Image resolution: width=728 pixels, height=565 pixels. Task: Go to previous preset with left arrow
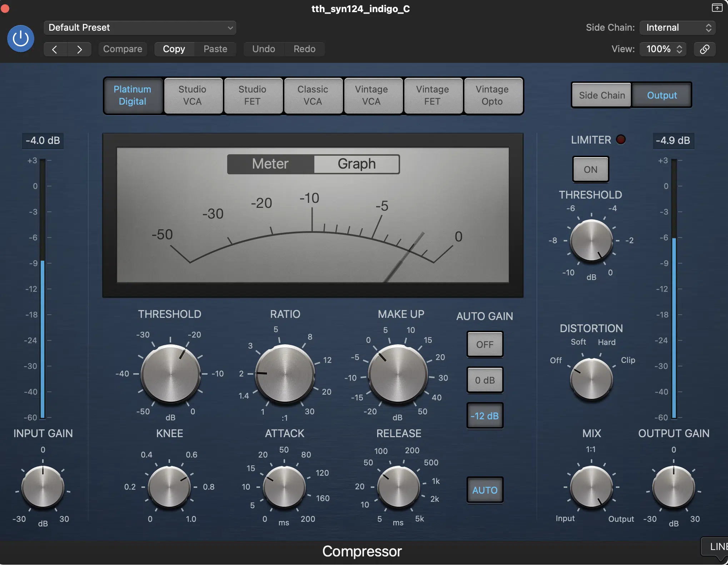[55, 49]
